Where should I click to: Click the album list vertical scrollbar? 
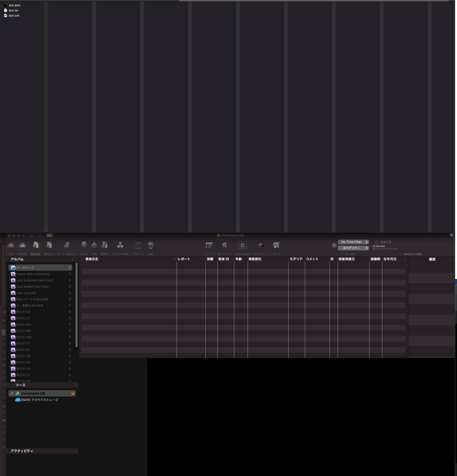coord(76,305)
